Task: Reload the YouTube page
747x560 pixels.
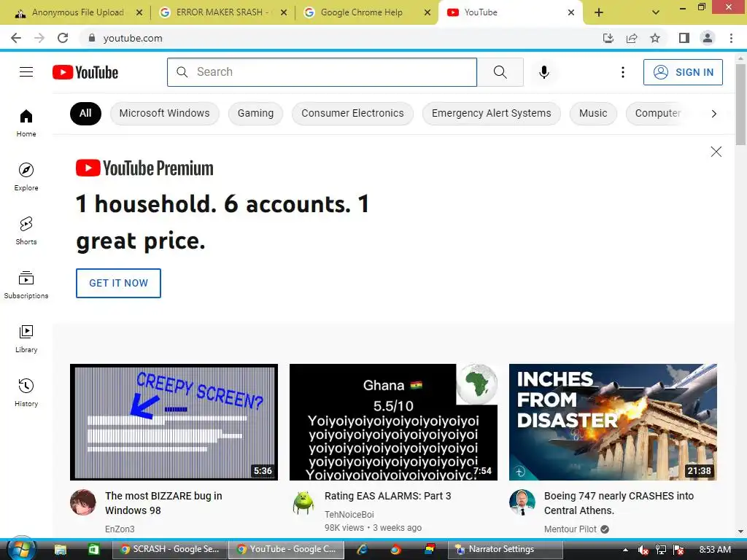Action: (63, 38)
